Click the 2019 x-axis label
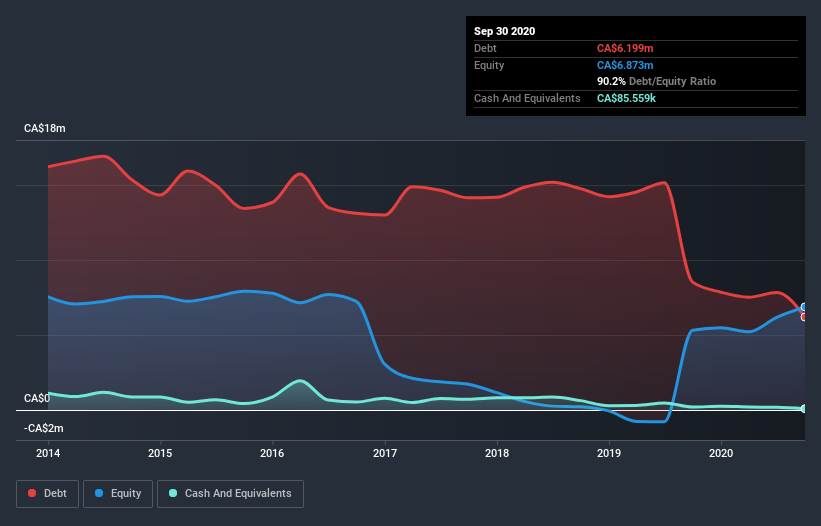This screenshot has height=526, width=821. point(609,453)
